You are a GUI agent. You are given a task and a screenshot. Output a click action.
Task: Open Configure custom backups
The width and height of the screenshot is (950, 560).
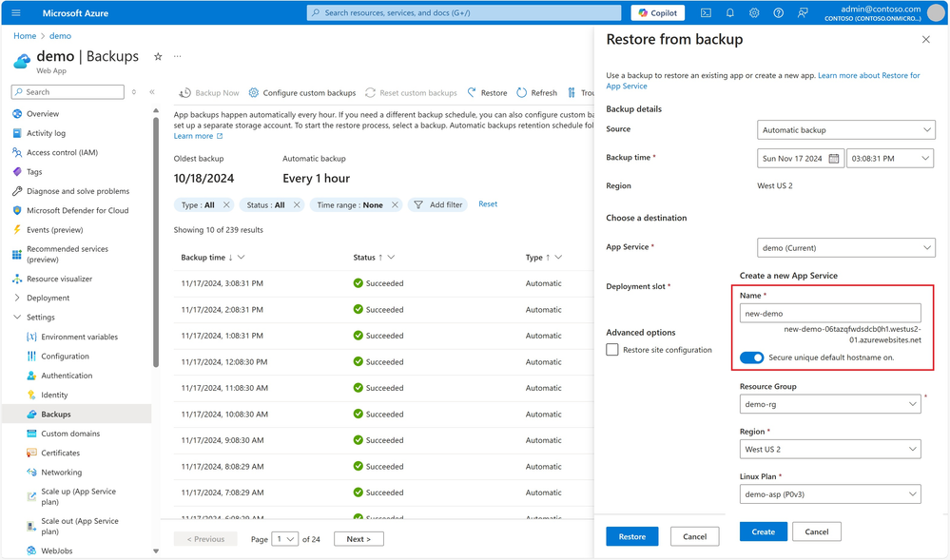302,93
